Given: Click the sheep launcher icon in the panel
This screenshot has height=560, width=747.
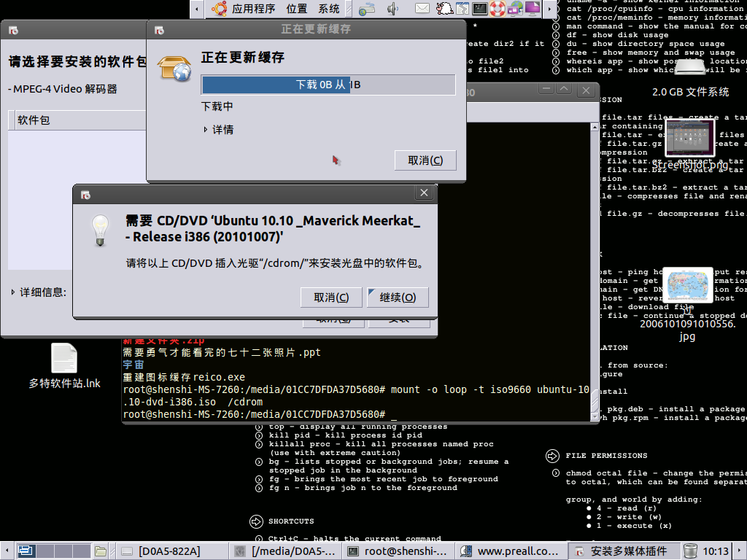Looking at the screenshot, I should [x=444, y=9].
